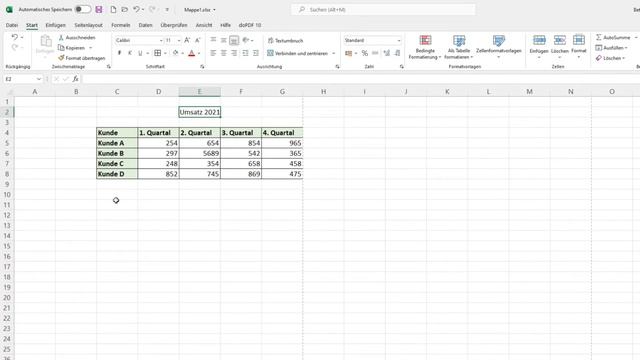This screenshot has width=640, height=360.
Task: Click the New document icon in title bar
Action: pyautogui.click(x=113, y=9)
